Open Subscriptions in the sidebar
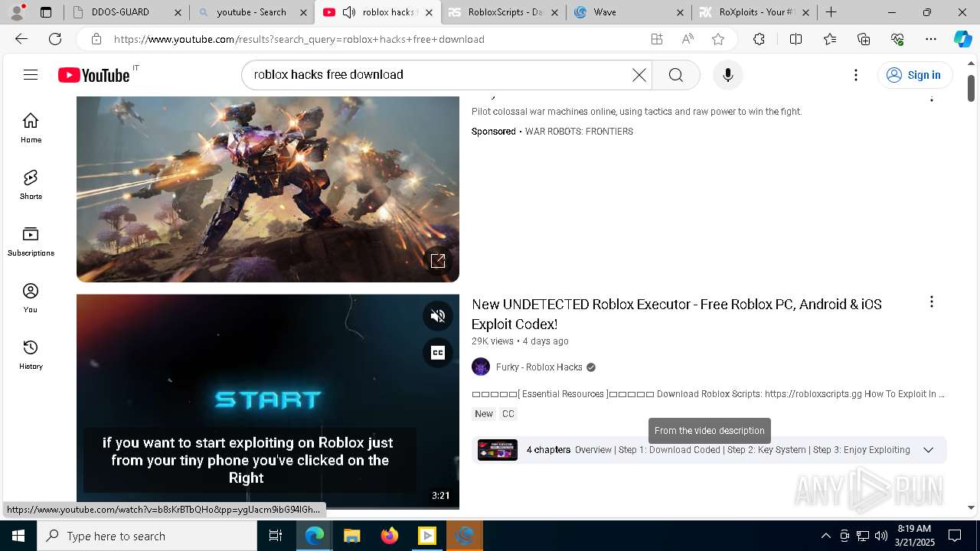This screenshot has height=551, width=980. [x=31, y=241]
